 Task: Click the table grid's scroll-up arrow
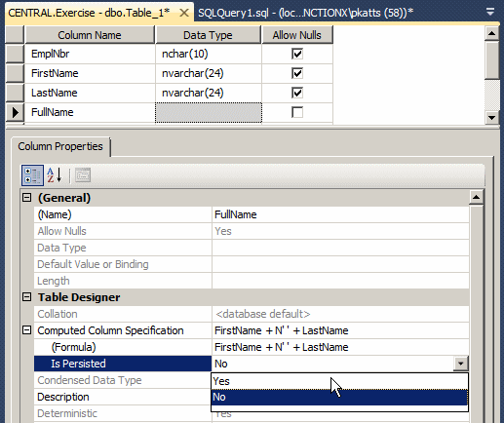(x=491, y=33)
